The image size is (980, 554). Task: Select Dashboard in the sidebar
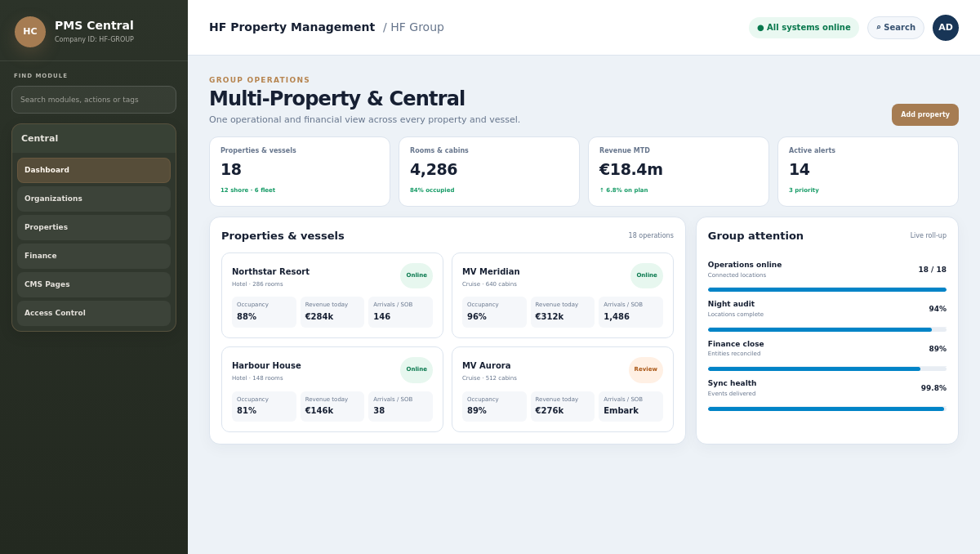94,170
